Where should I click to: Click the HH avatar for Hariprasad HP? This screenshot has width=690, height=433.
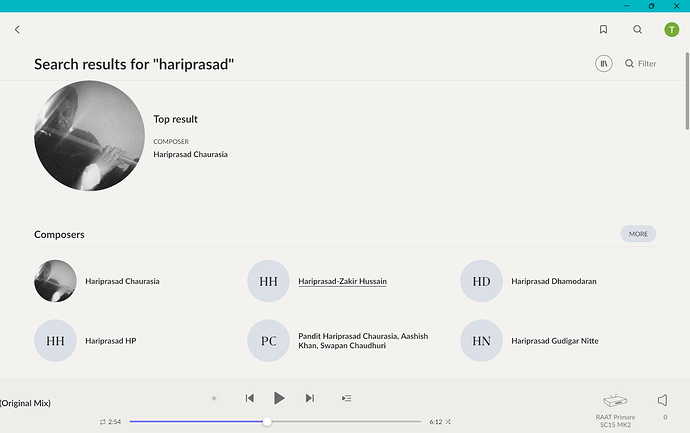coord(55,341)
